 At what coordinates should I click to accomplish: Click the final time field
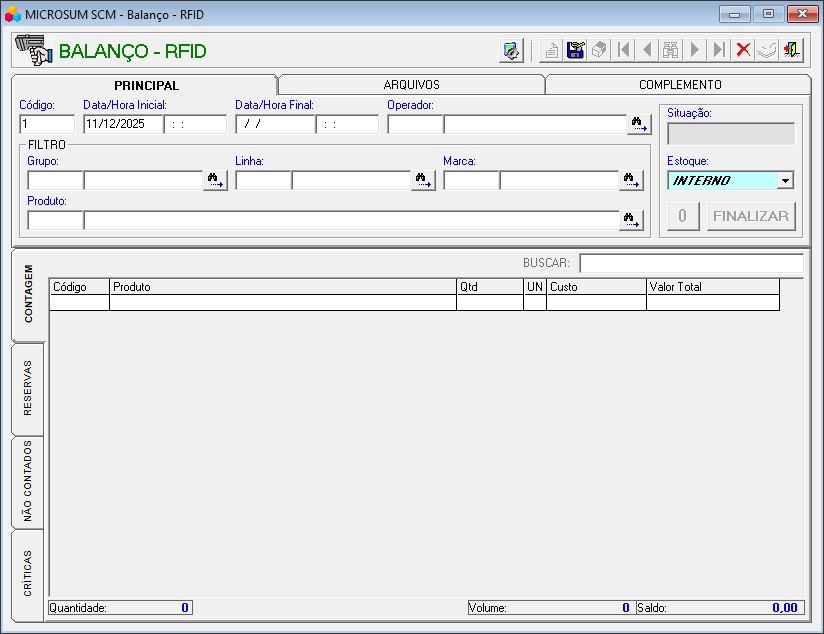pos(347,124)
